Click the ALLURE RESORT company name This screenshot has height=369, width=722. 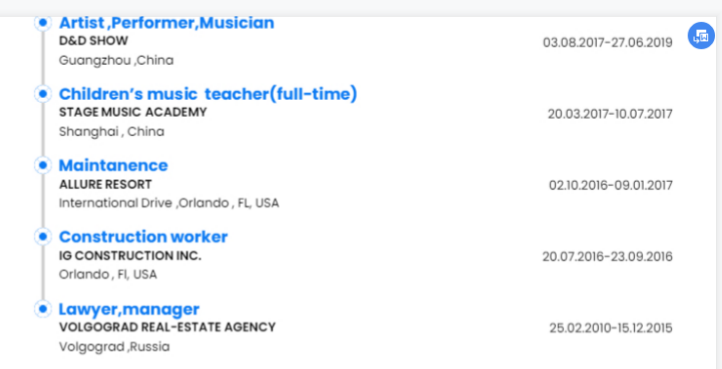pos(105,184)
